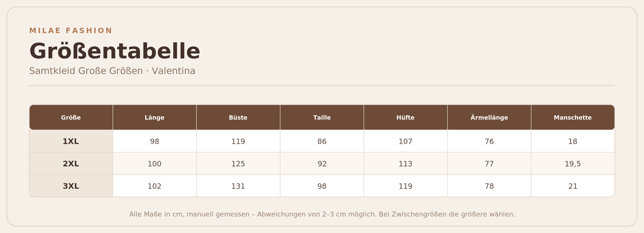The height and width of the screenshot is (233, 644).
Task: Click the Büste column header
Action: point(238,117)
